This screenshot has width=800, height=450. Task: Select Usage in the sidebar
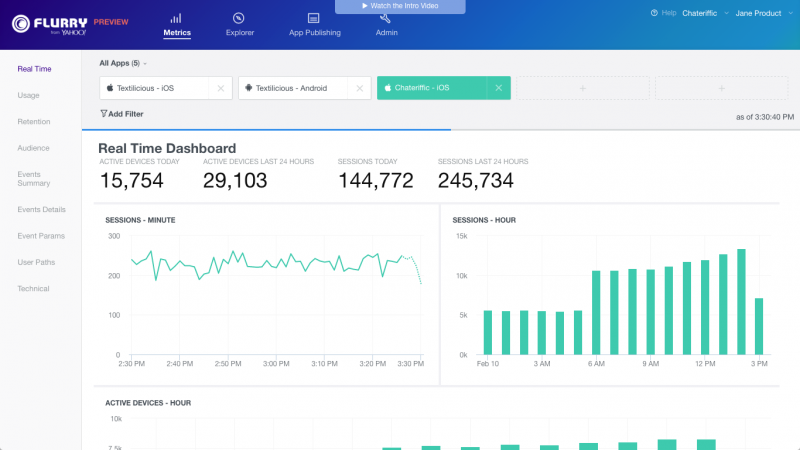coord(29,95)
